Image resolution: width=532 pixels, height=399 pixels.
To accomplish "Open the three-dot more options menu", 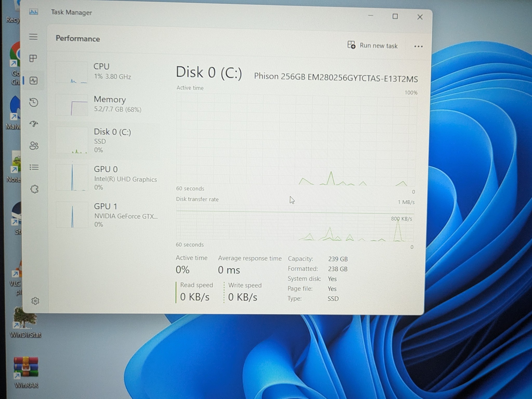I will [418, 46].
